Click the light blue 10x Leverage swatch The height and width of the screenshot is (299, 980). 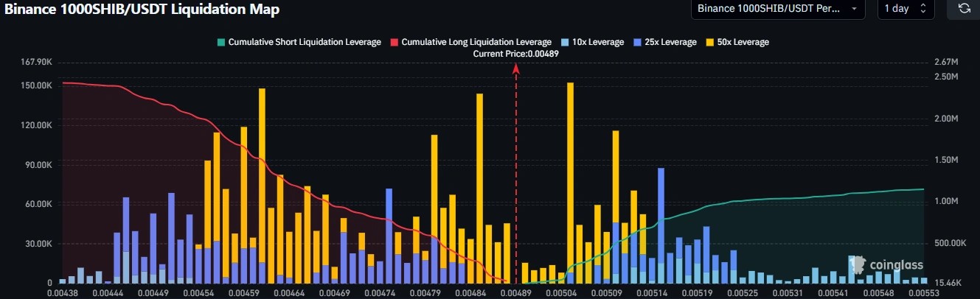[564, 42]
